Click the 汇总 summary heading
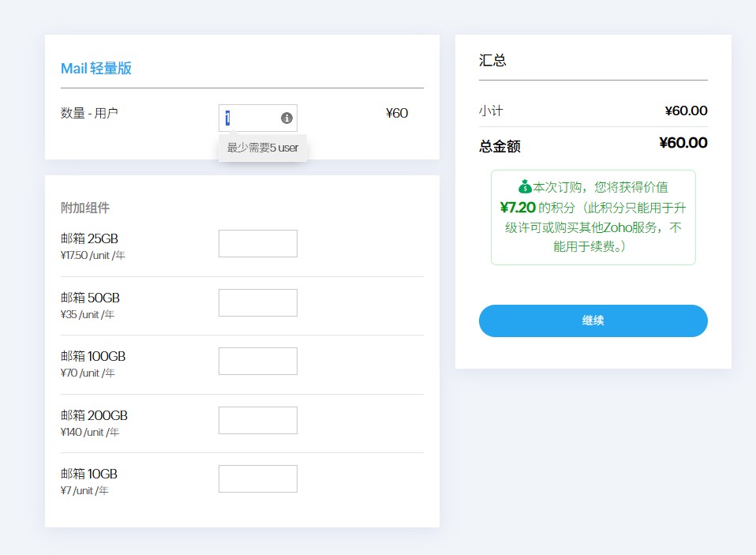 coord(492,60)
